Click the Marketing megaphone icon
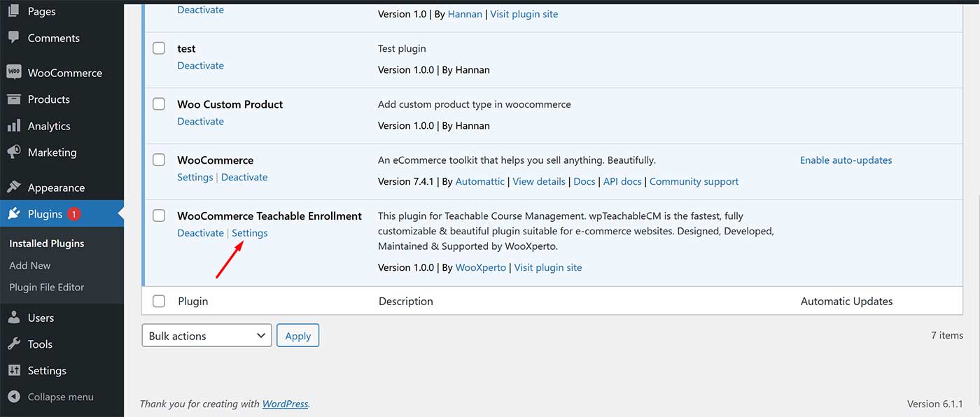Screen dimensions: 980x417 [x=13, y=152]
